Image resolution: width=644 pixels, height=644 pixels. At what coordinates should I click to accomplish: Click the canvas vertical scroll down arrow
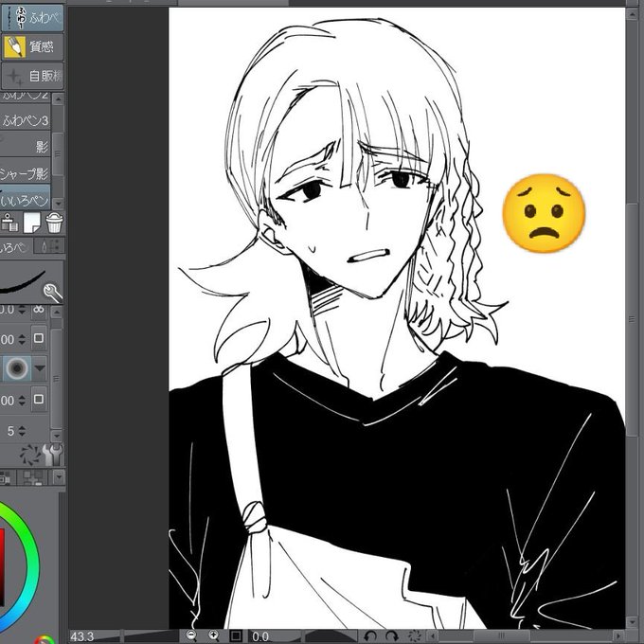632,622
